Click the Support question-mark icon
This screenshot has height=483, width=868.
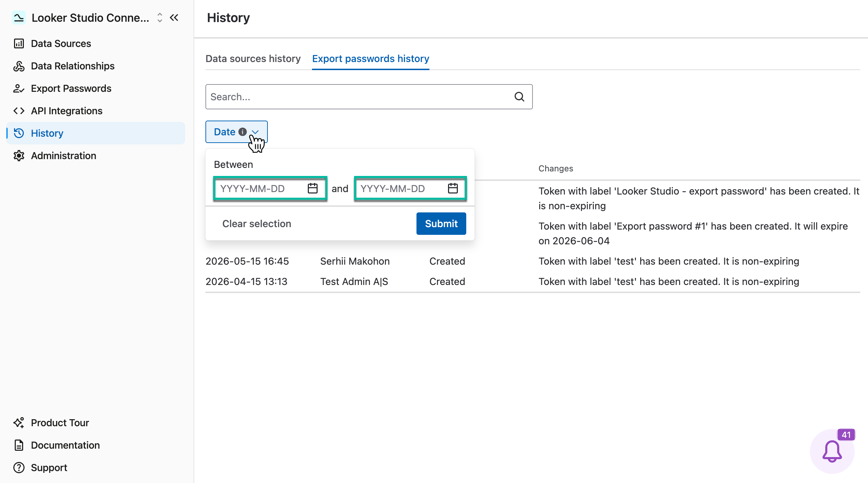(19, 468)
